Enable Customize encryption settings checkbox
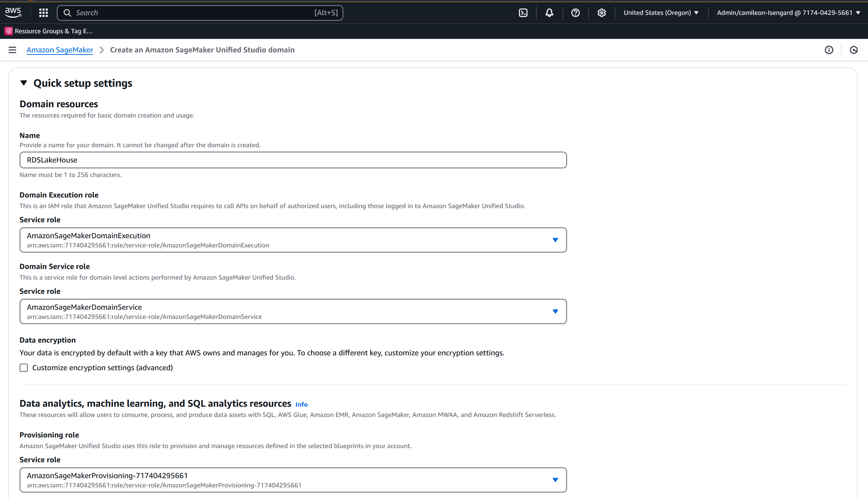 (24, 368)
